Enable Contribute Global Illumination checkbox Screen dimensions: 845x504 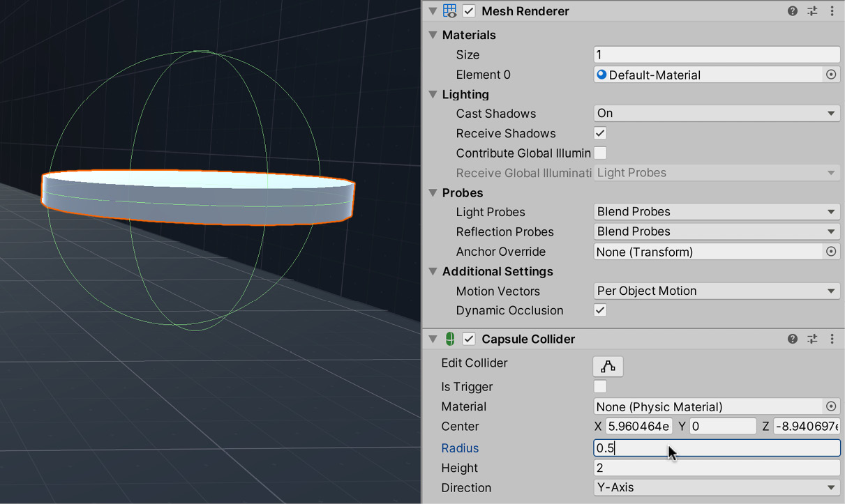[600, 153]
